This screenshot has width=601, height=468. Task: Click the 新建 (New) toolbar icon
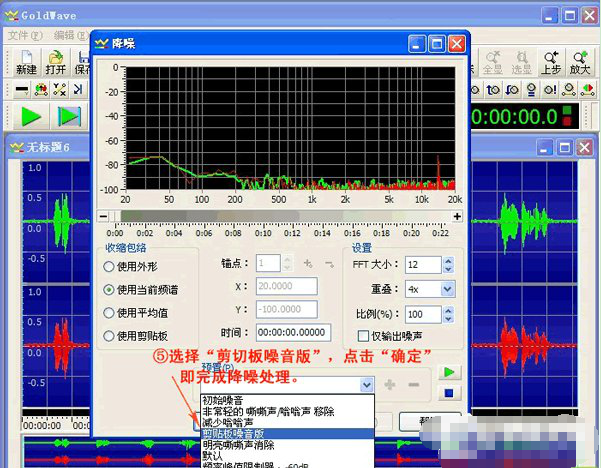pos(26,62)
